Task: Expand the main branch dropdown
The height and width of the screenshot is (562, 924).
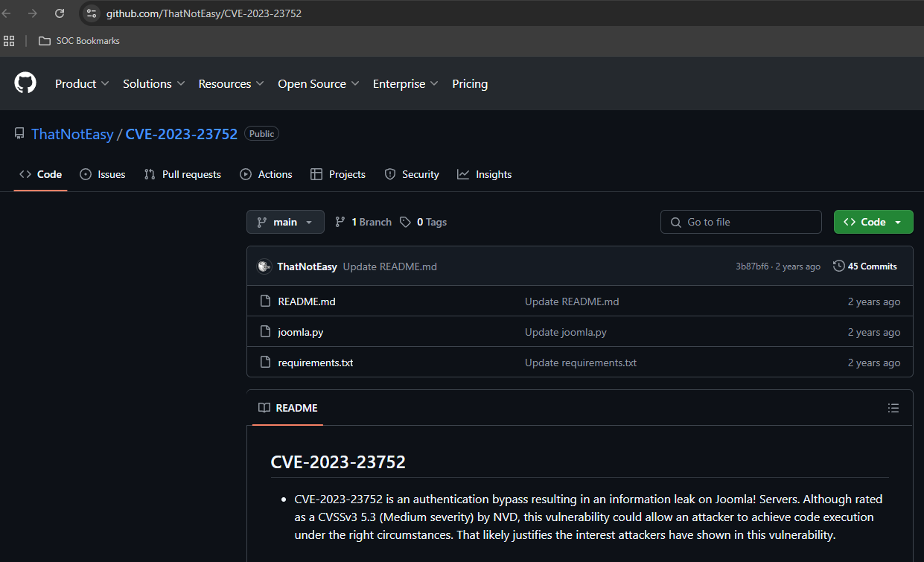Action: (x=285, y=222)
